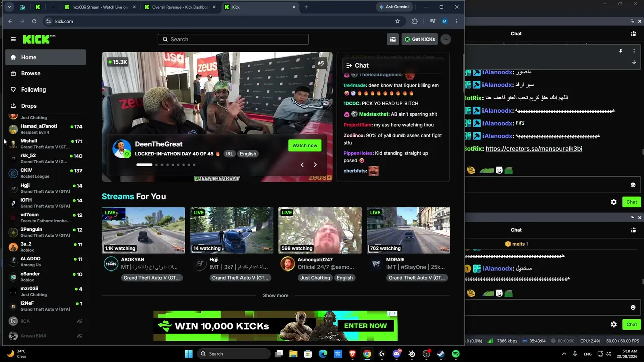This screenshot has width=644, height=362.
Task: Open the creators.sa/mansouralk3bi link in chat
Action: coord(534,149)
